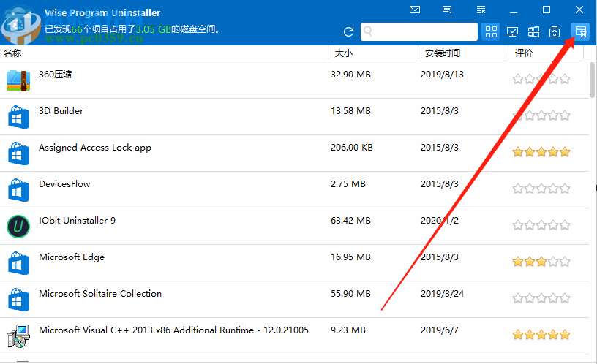Select the DevicesFlow entry
Image resolution: width=597 pixels, height=364 pixels.
click(64, 184)
